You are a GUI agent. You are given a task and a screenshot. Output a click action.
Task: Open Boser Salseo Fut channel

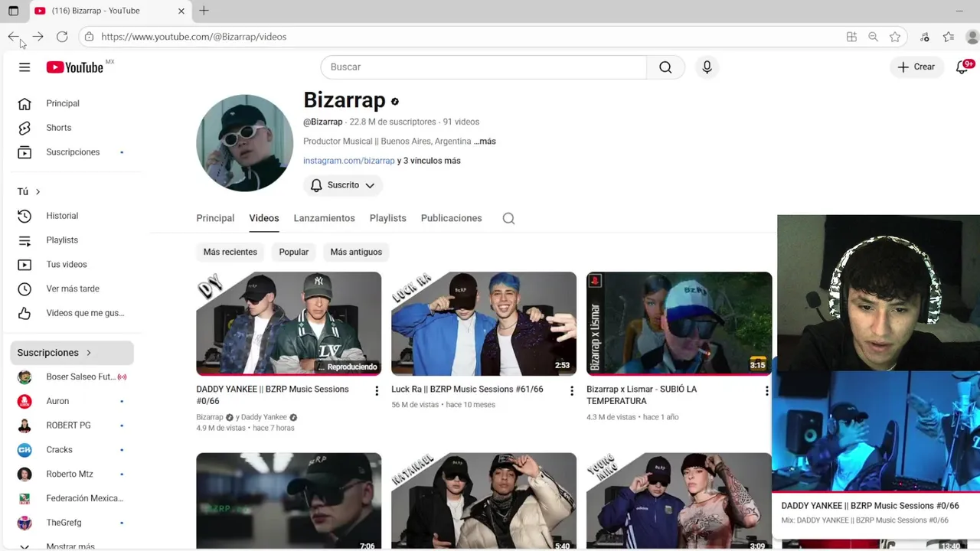70,377
